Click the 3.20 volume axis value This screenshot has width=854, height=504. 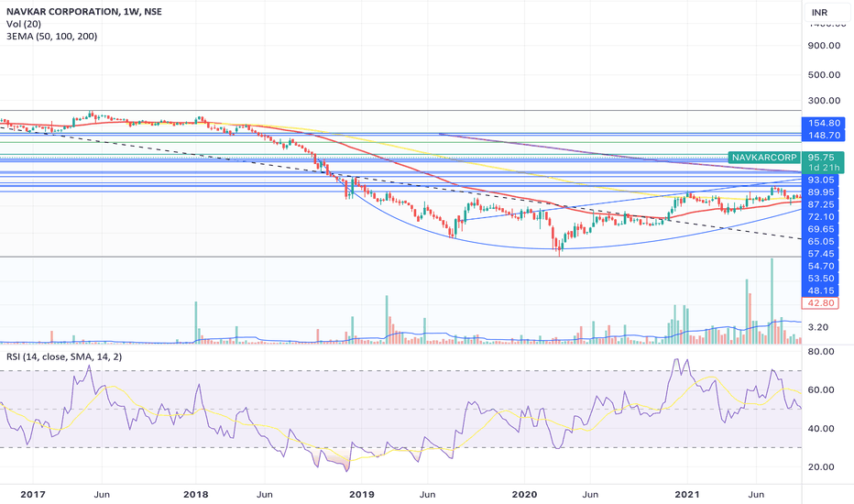click(818, 327)
